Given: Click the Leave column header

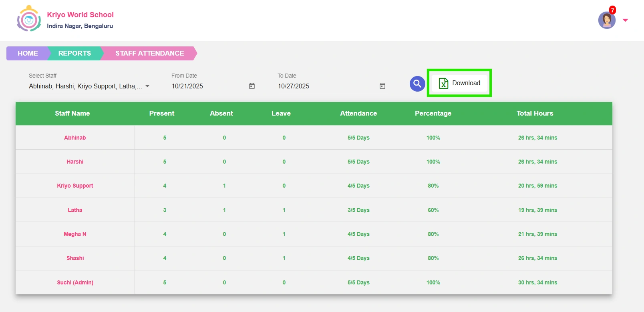Looking at the screenshot, I should pyautogui.click(x=281, y=113).
